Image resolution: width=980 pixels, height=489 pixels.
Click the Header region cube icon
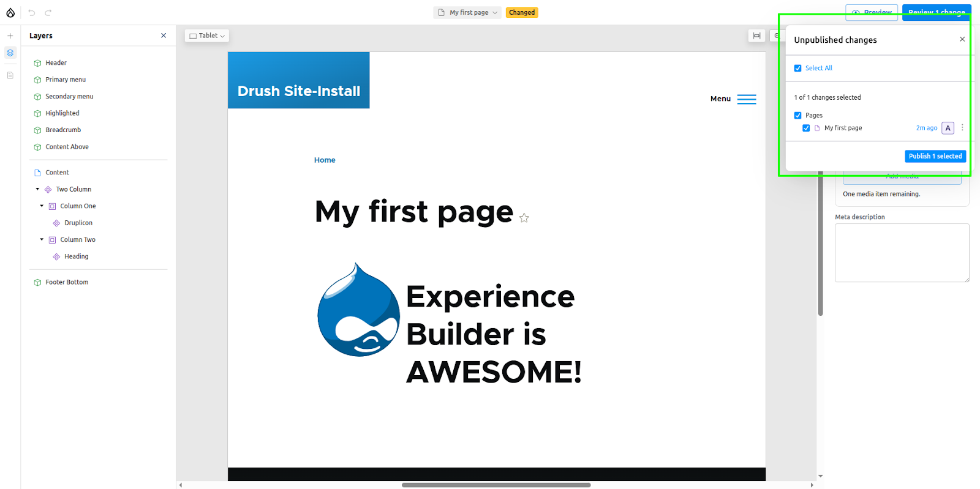tap(37, 63)
